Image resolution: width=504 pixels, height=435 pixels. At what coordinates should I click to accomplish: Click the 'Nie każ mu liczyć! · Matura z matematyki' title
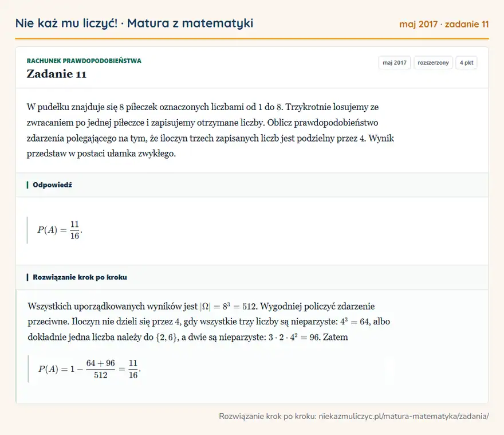(134, 23)
